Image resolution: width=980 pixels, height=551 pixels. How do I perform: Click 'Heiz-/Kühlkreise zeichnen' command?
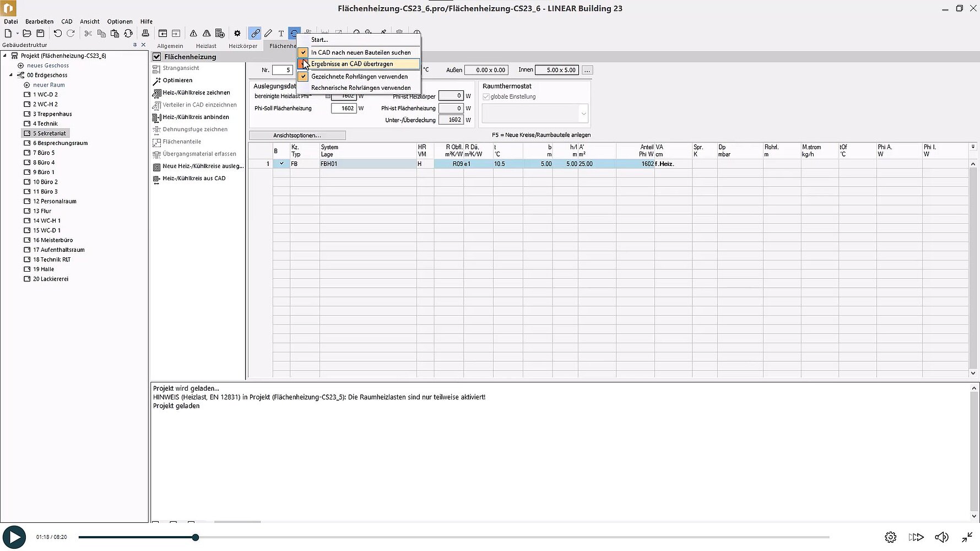coord(196,93)
